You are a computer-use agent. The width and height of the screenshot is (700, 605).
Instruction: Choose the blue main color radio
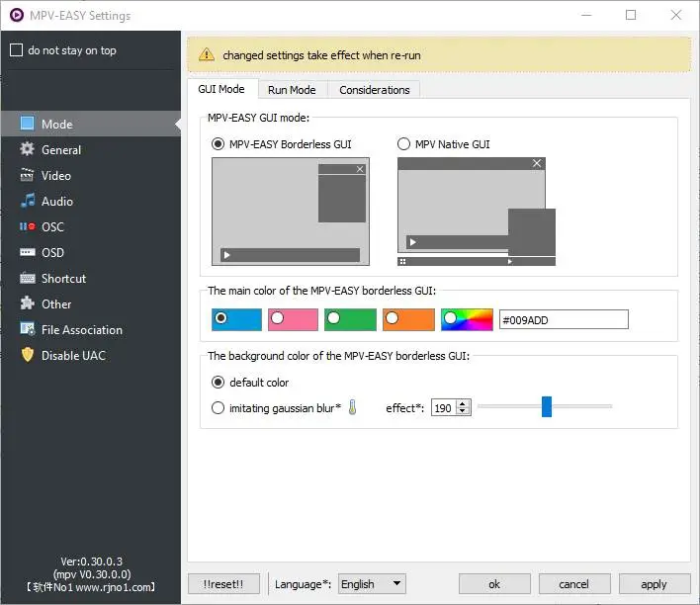[x=221, y=317]
